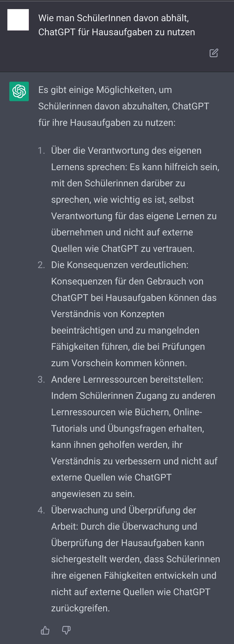
Task: Click list item 'Überwachung und Überprüfung der Arbeit'
Action: 136,559
